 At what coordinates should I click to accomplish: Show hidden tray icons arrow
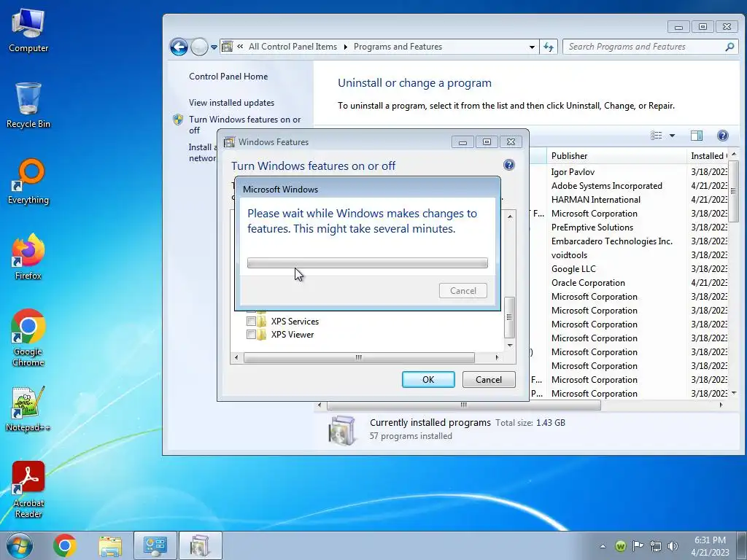603,546
